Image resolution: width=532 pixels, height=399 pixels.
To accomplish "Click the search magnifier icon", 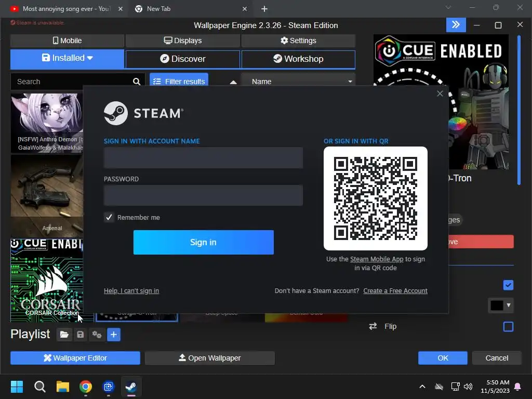I will tap(137, 82).
